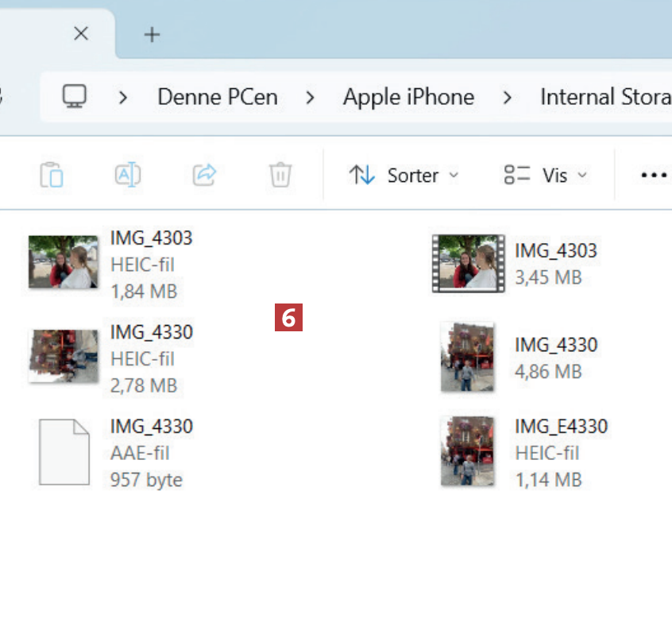
Task: Click the Paste icon in the toolbar
Action: [52, 175]
